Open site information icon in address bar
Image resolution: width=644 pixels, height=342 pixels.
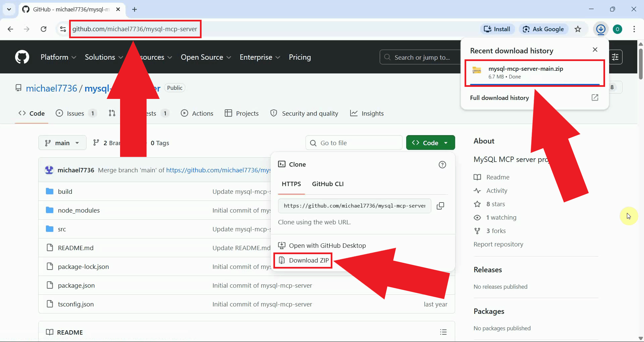[63, 29]
